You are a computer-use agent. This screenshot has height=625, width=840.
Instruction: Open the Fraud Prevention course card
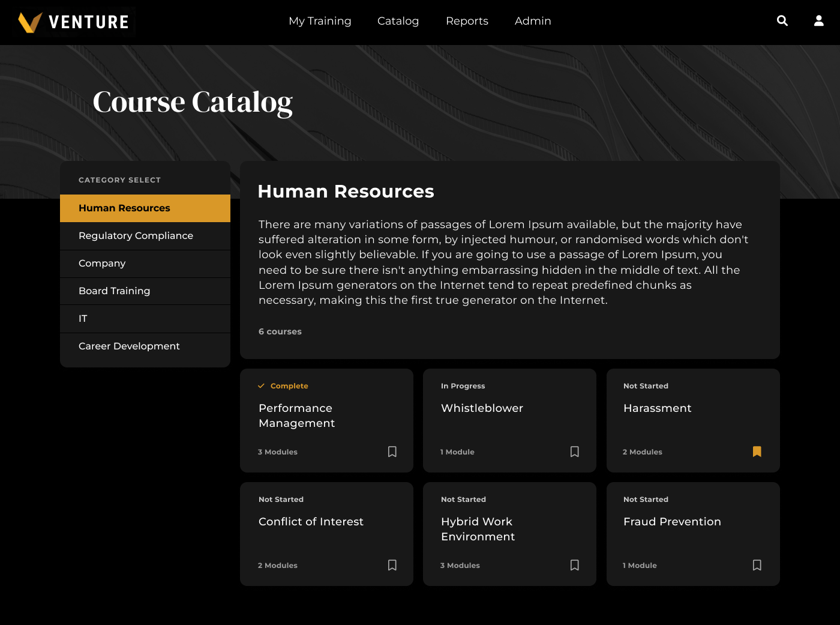pos(672,522)
